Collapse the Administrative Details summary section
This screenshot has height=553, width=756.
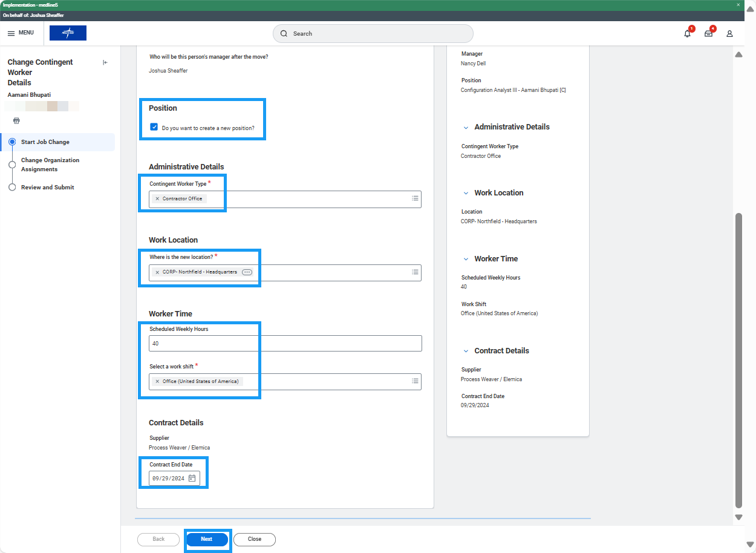click(466, 128)
